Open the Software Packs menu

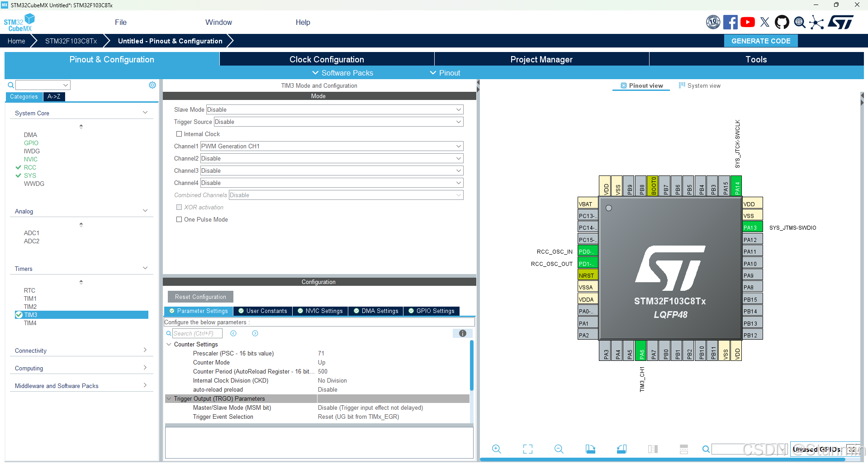click(343, 73)
